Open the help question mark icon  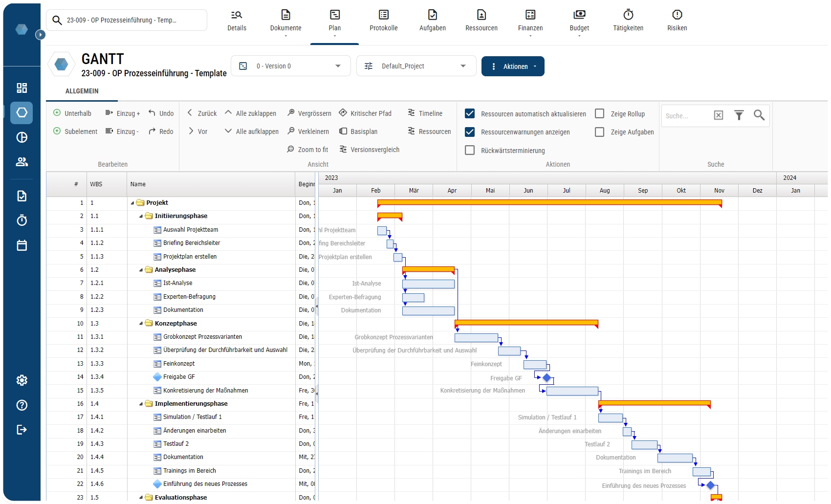22,405
